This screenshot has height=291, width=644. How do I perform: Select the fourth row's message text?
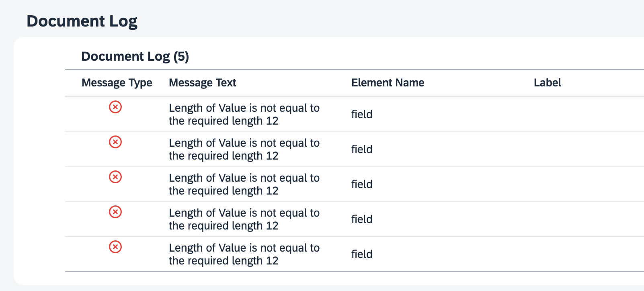click(244, 219)
